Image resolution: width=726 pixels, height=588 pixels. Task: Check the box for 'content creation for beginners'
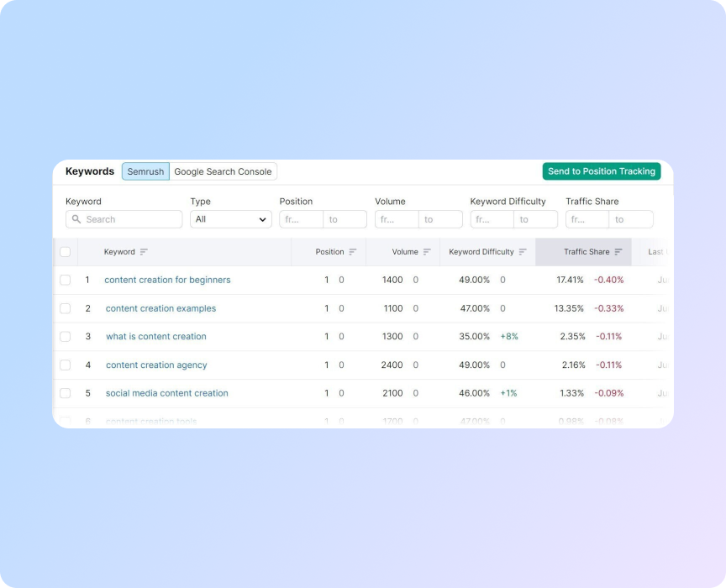point(66,280)
